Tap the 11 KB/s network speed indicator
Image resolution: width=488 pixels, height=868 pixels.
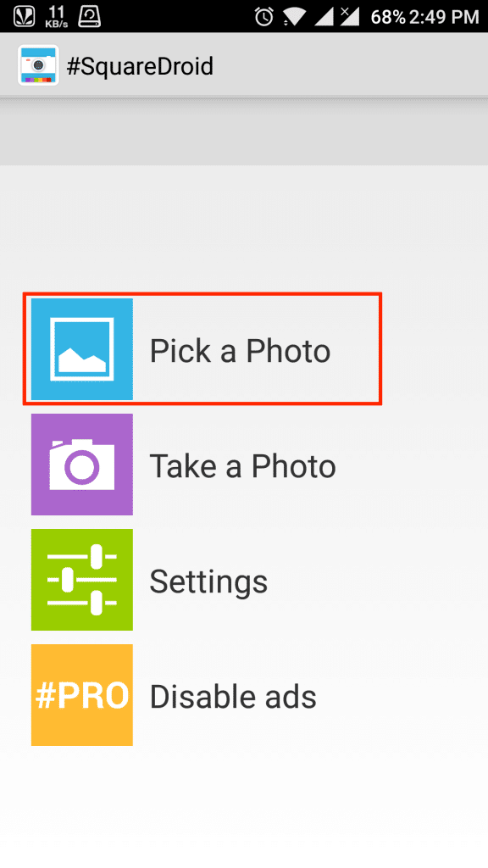[x=57, y=17]
